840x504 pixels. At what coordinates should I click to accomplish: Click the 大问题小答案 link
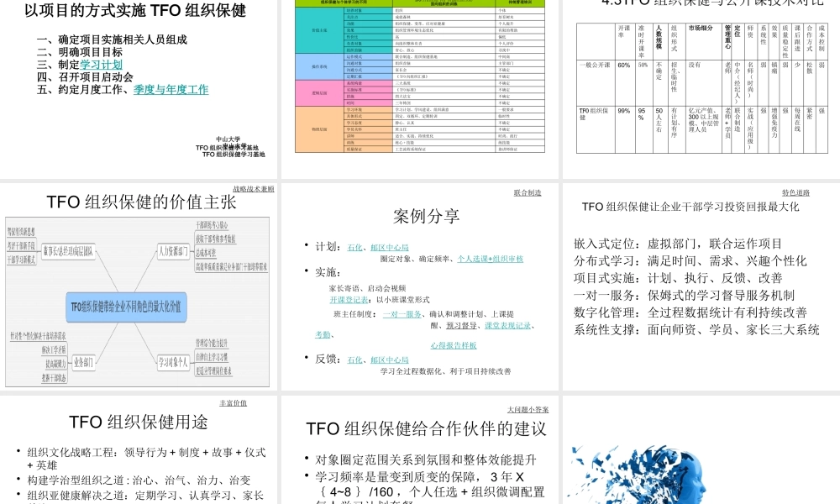(x=528, y=410)
